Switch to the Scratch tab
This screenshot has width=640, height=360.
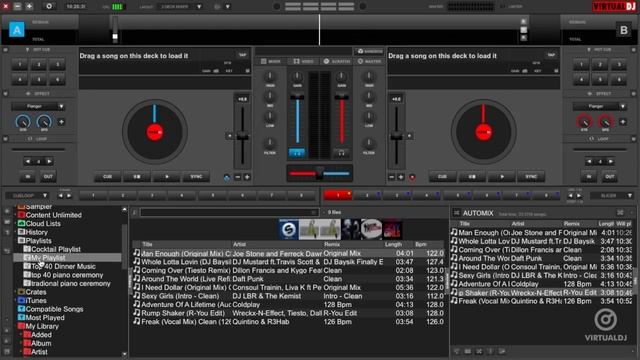[336, 61]
